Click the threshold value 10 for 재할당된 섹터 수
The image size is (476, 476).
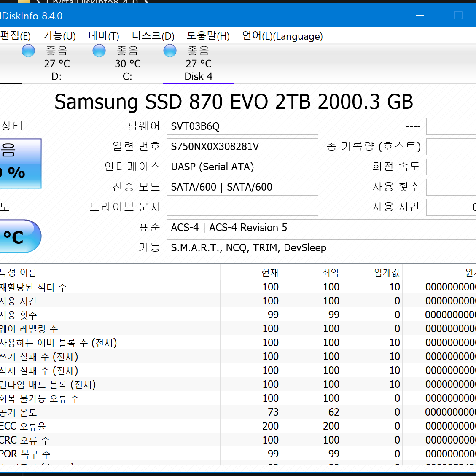[395, 287]
